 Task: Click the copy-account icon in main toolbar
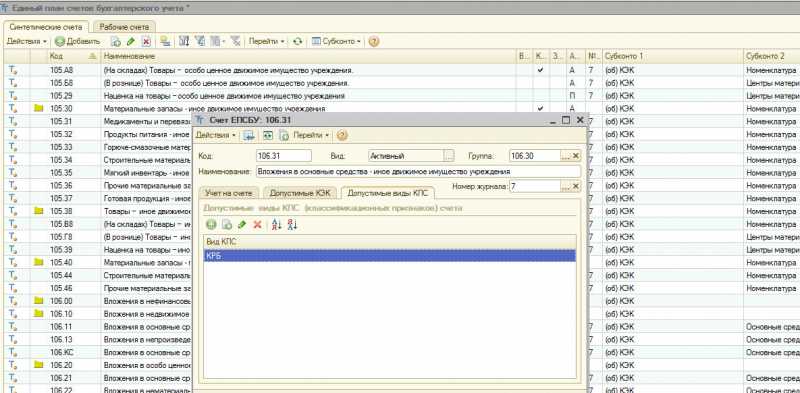pyautogui.click(x=116, y=41)
